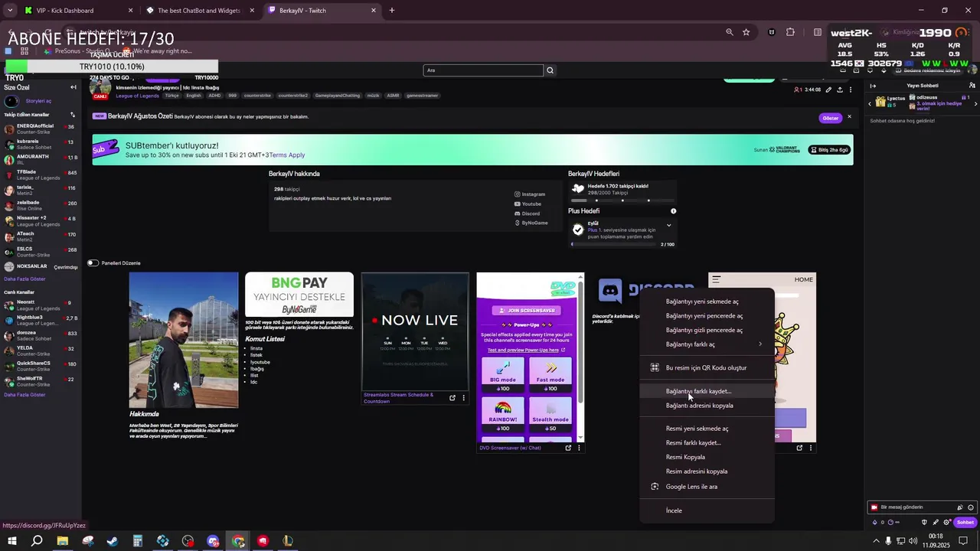Click the sword mod-tools icon in chat
Viewport: 980px width, 551px height.
[935, 523]
